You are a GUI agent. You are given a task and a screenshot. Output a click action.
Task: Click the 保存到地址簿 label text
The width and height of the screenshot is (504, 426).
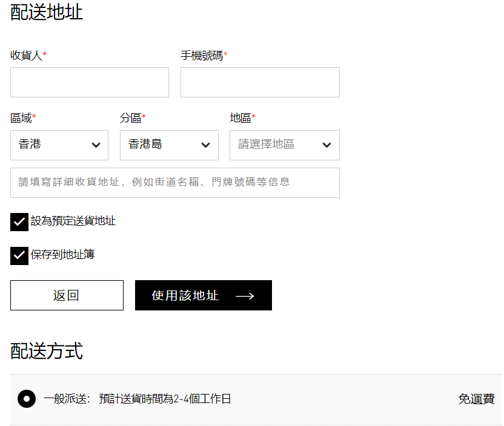[x=63, y=254]
